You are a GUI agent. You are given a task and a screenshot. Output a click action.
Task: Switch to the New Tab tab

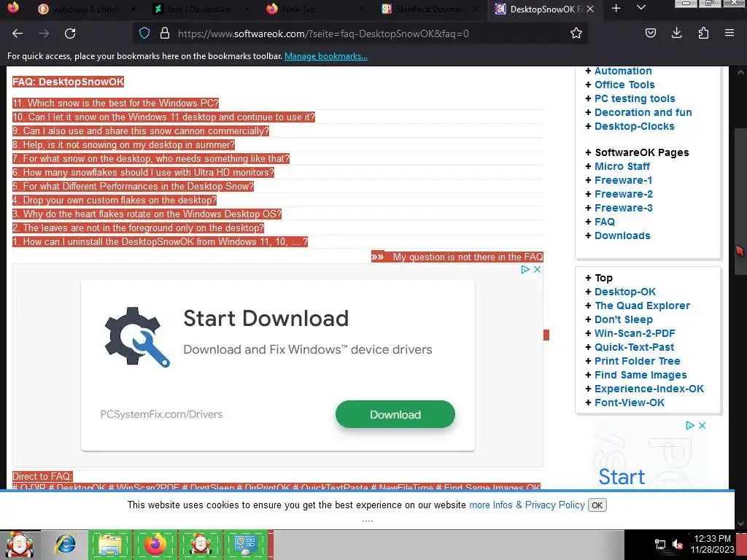[316, 9]
